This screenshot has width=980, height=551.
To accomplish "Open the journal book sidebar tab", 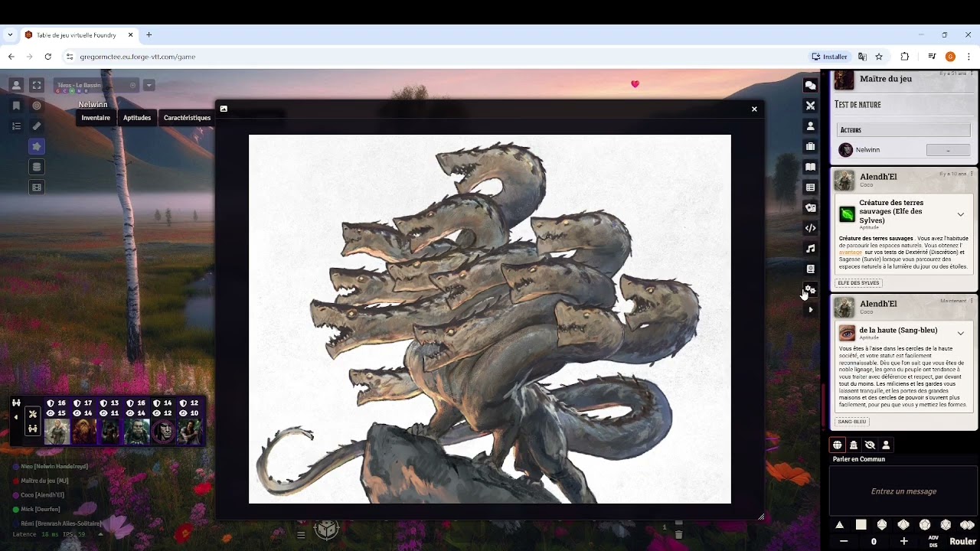I will [x=810, y=167].
